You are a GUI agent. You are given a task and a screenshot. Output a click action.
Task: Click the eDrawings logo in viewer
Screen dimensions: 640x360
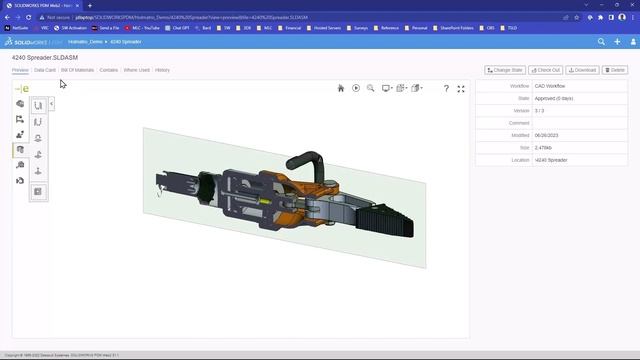click(x=22, y=89)
